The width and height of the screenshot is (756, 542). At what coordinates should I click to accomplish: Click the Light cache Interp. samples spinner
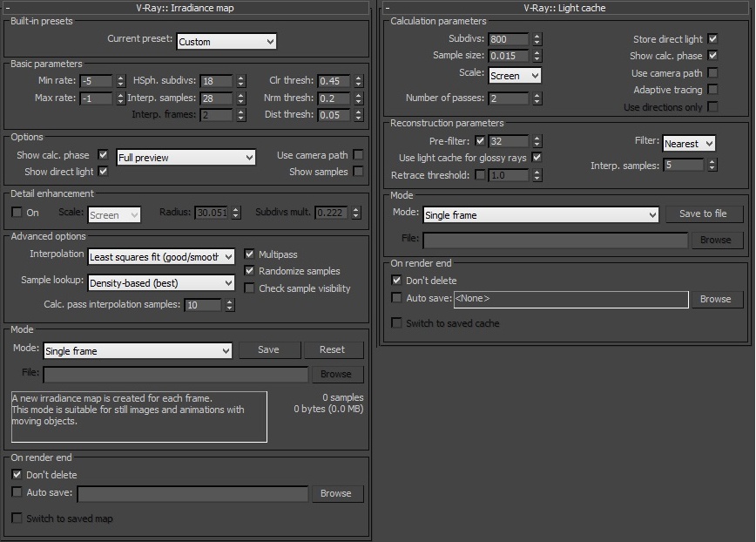[x=712, y=165]
